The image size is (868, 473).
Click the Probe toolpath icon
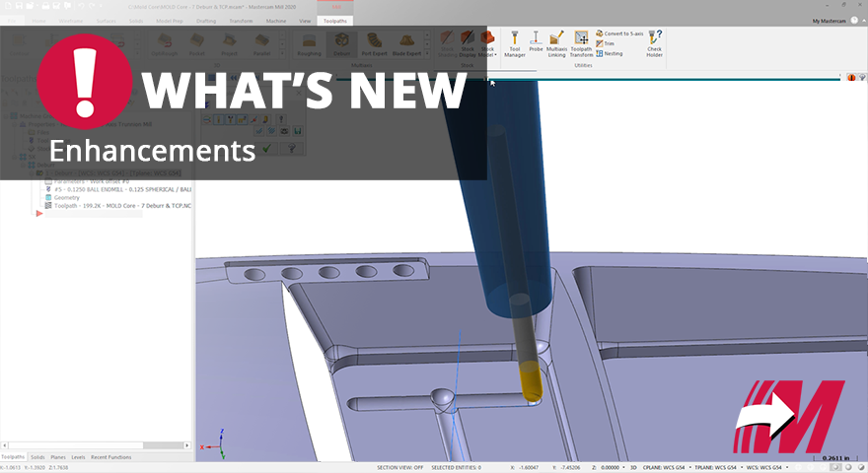click(536, 41)
